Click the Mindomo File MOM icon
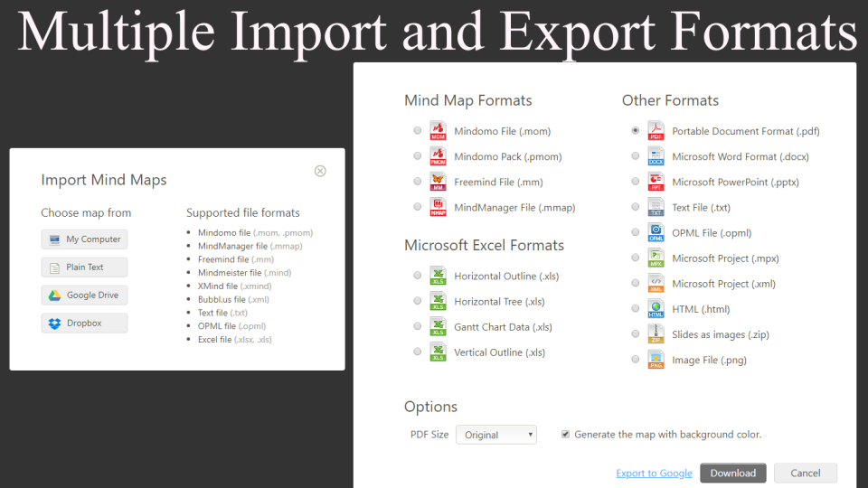Viewport: 868px width, 488px height. pos(438,131)
